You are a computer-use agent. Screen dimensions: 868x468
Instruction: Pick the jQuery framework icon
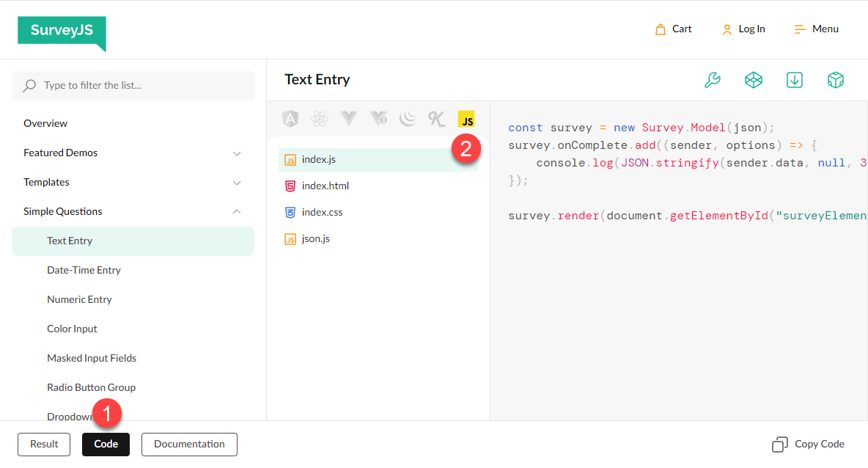408,119
